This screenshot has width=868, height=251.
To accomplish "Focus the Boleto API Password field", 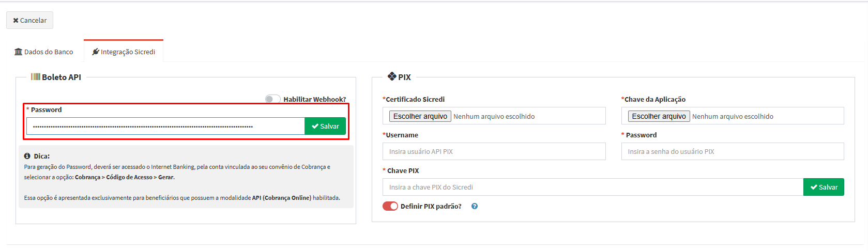I will (165, 126).
